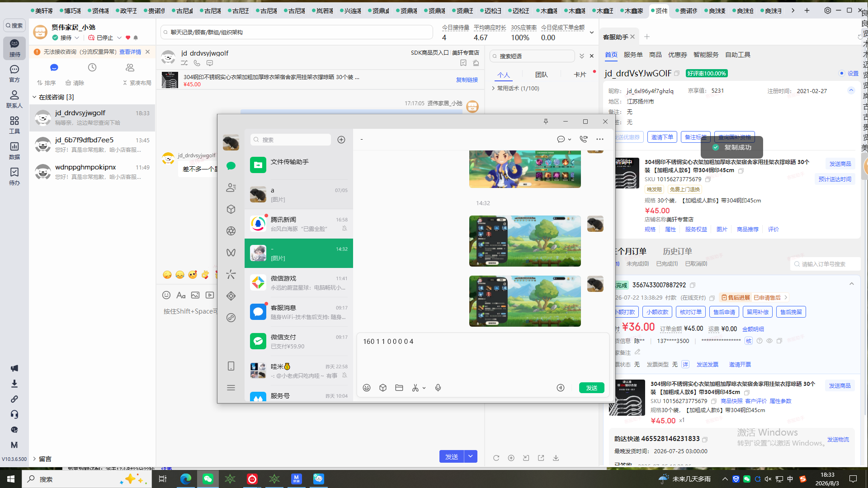Open the dropdown arrow beside the blue 发送 button
The width and height of the screenshot is (868, 488).
click(471, 456)
